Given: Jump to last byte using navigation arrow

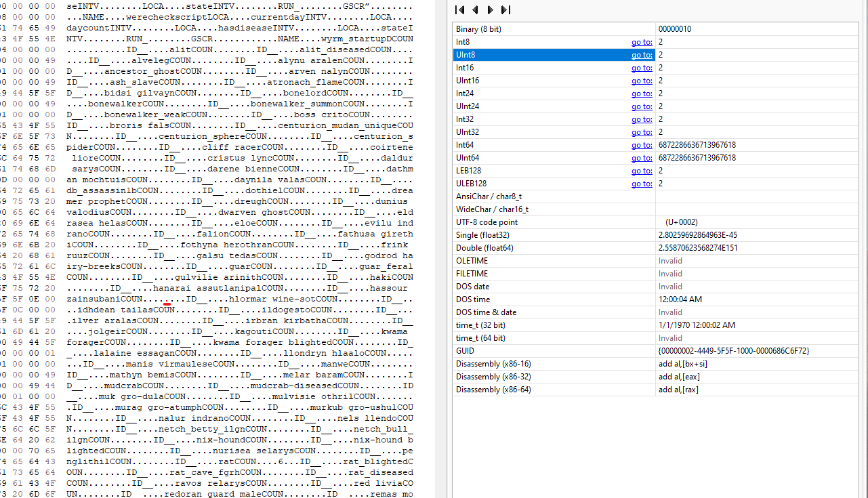Looking at the screenshot, I should [x=505, y=10].
